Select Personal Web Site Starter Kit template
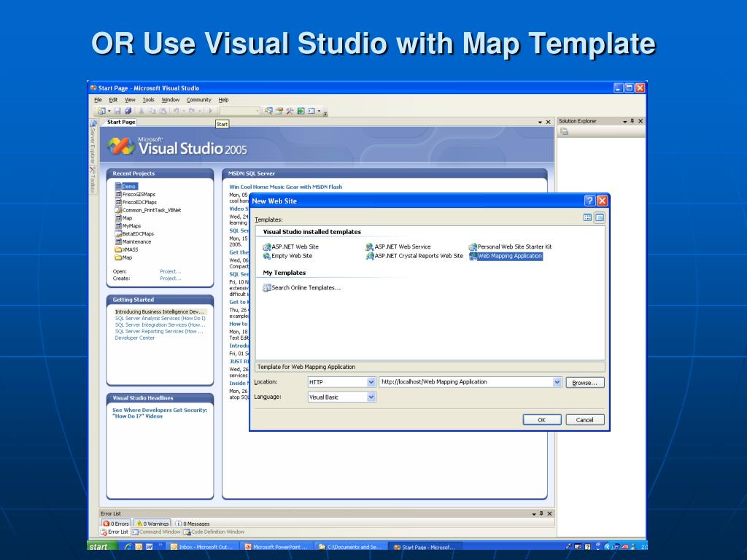 coord(510,246)
